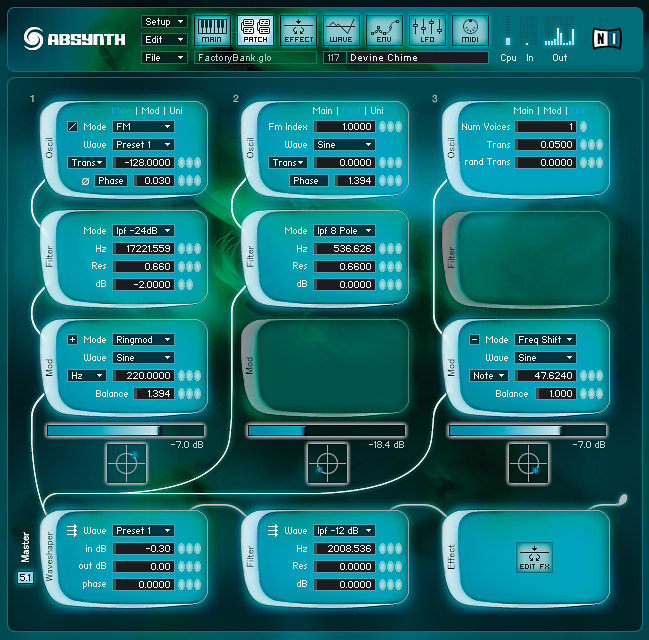Open master filter lpf -12 dB dropdown
Image resolution: width=649 pixels, height=640 pixels.
344,530
